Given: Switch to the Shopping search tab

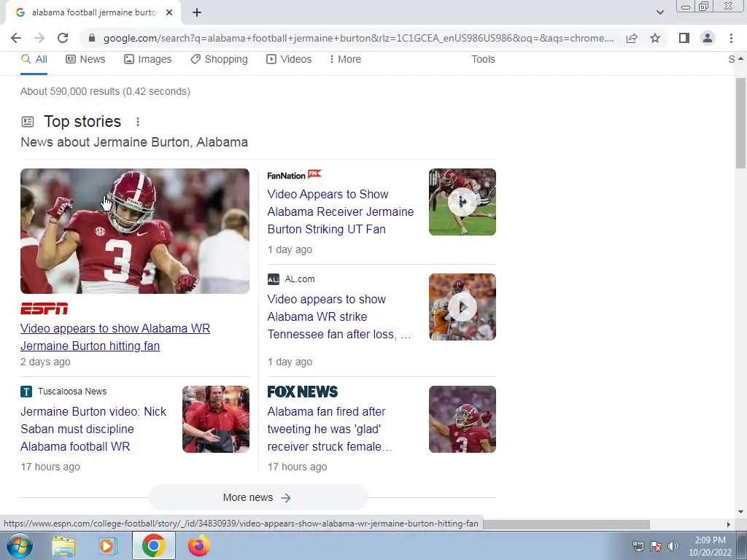Looking at the screenshot, I should [219, 59].
